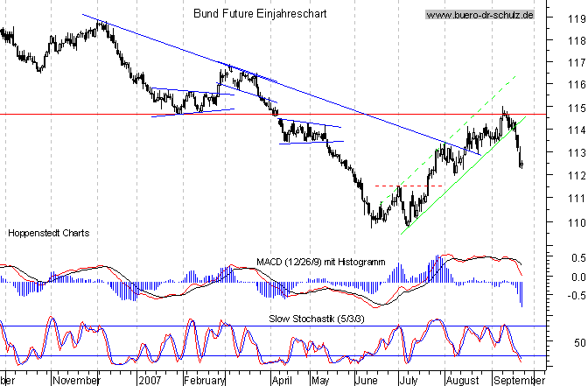Image resolution: width=588 pixels, height=386 pixels.
Task: Click the MACD (12/26/9) mit Histogramm label
Action: click(321, 262)
